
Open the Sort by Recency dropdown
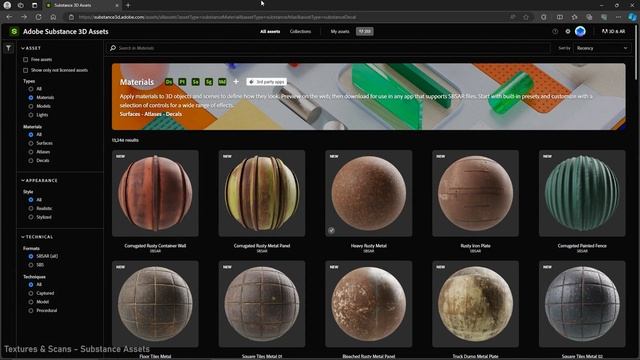(x=602, y=48)
